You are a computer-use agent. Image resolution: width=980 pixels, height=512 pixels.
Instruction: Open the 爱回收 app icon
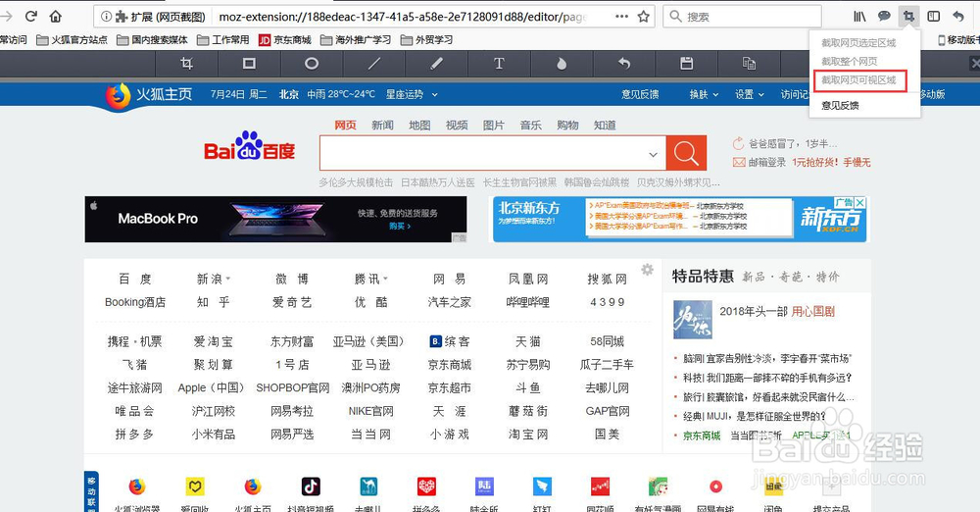195,486
